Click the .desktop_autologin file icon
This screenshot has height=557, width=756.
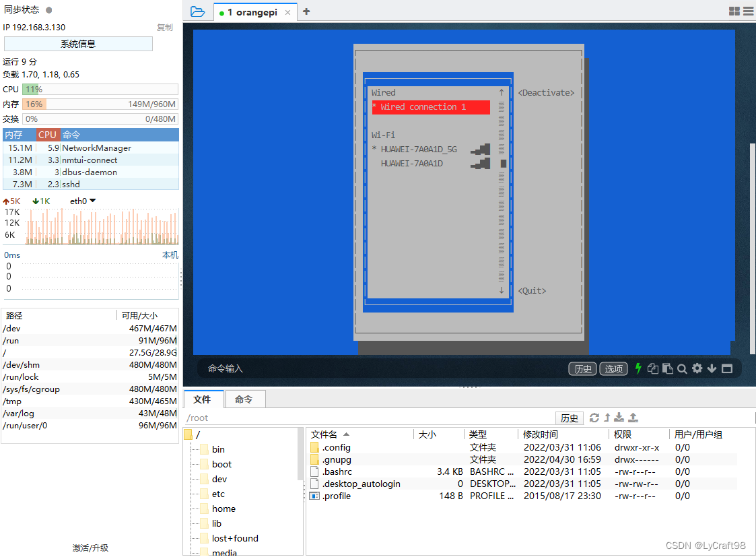click(x=314, y=484)
